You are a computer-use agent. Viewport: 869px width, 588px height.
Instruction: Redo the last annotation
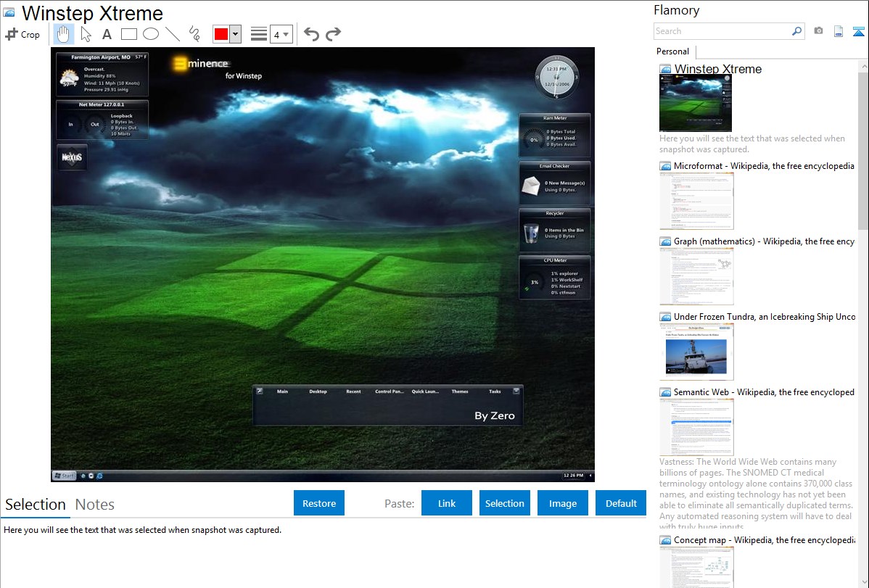click(333, 34)
